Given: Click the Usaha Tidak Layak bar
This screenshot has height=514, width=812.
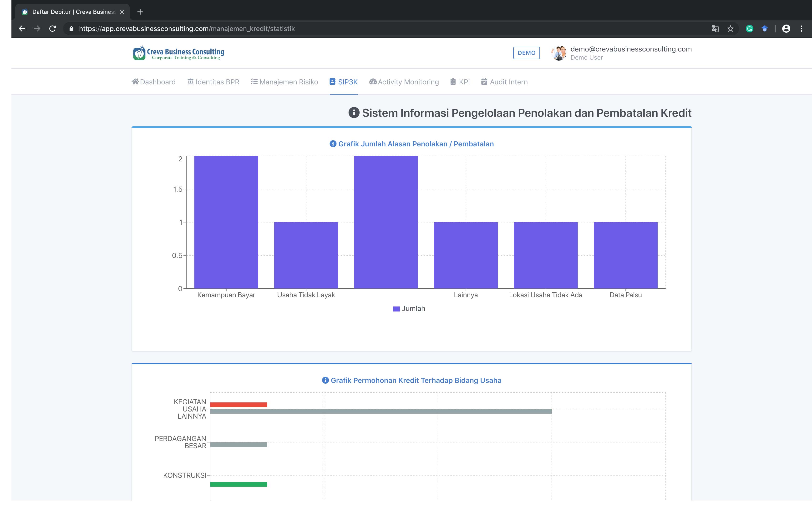Looking at the screenshot, I should [306, 255].
